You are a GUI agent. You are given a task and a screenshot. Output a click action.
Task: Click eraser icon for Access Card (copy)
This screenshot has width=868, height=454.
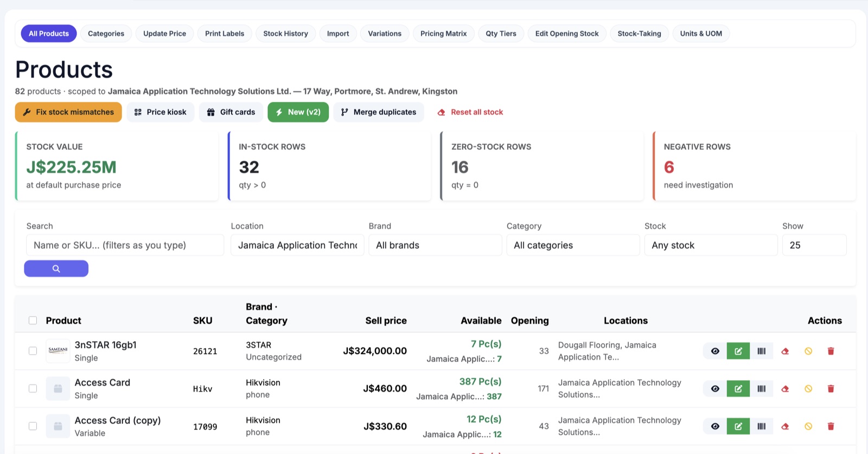tap(785, 426)
